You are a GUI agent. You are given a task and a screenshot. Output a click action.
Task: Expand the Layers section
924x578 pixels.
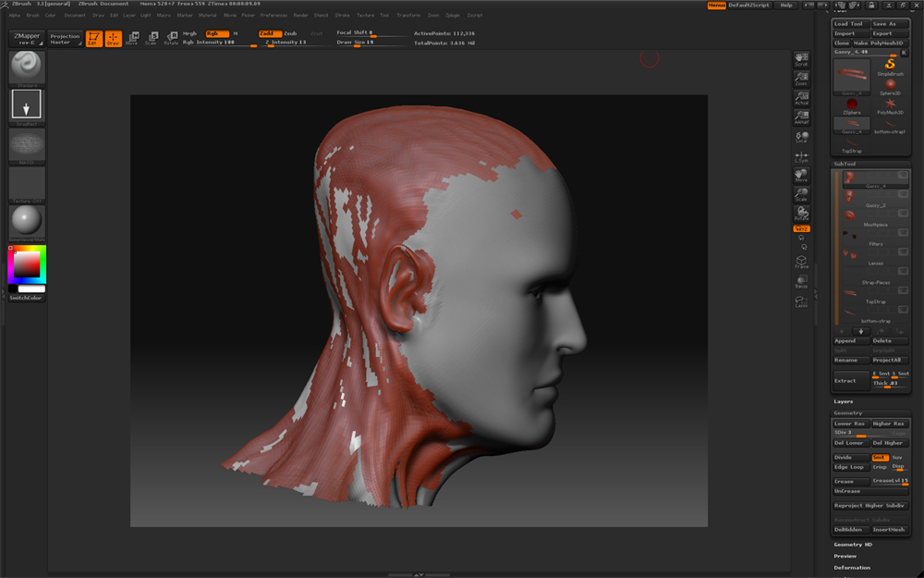(844, 401)
